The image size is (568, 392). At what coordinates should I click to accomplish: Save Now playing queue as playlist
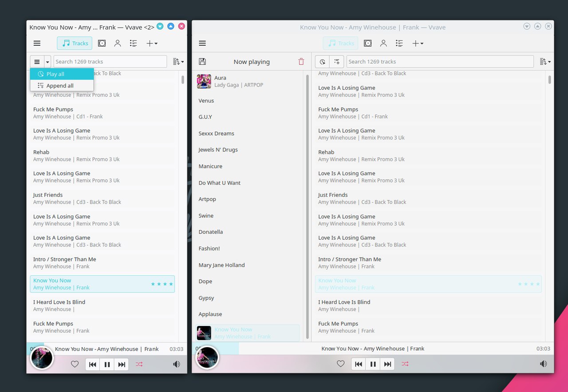202,62
